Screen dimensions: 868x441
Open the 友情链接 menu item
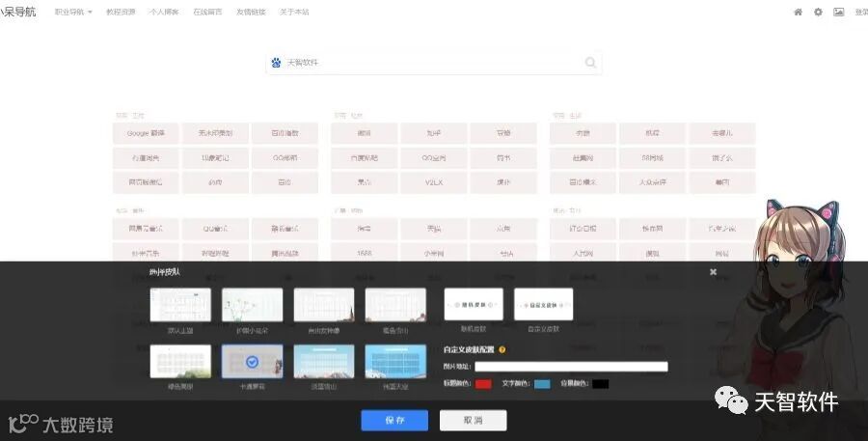(251, 12)
